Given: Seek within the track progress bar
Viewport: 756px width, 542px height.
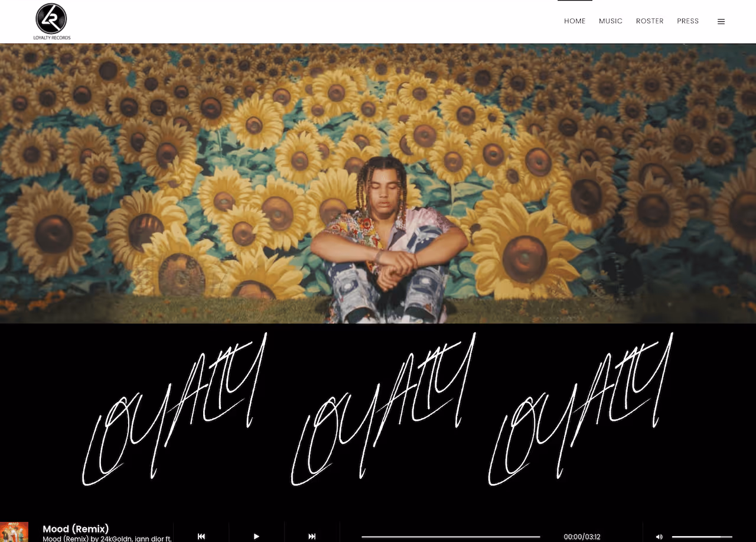Looking at the screenshot, I should [451, 537].
